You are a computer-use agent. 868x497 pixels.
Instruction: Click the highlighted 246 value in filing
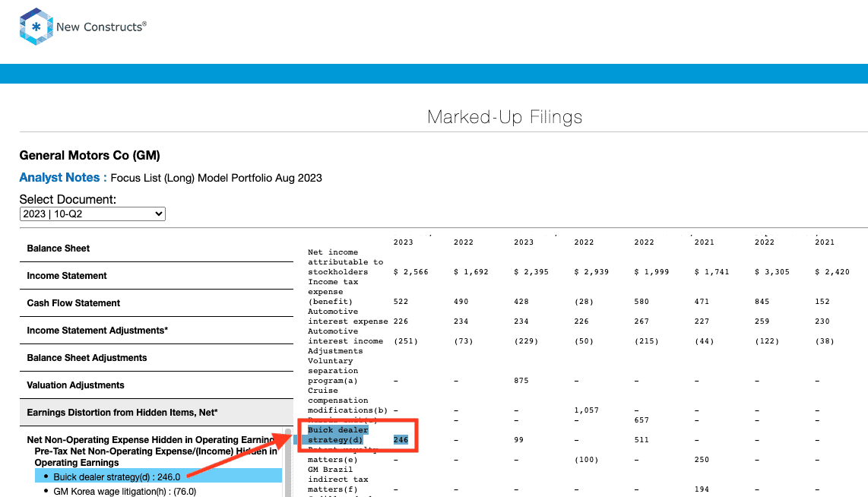(x=401, y=440)
